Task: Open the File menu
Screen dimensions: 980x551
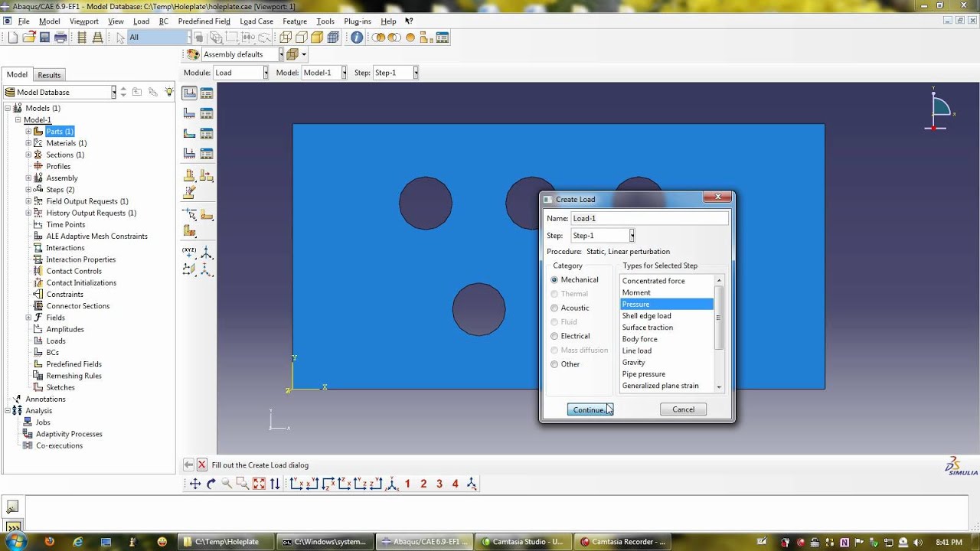Action: pos(24,21)
